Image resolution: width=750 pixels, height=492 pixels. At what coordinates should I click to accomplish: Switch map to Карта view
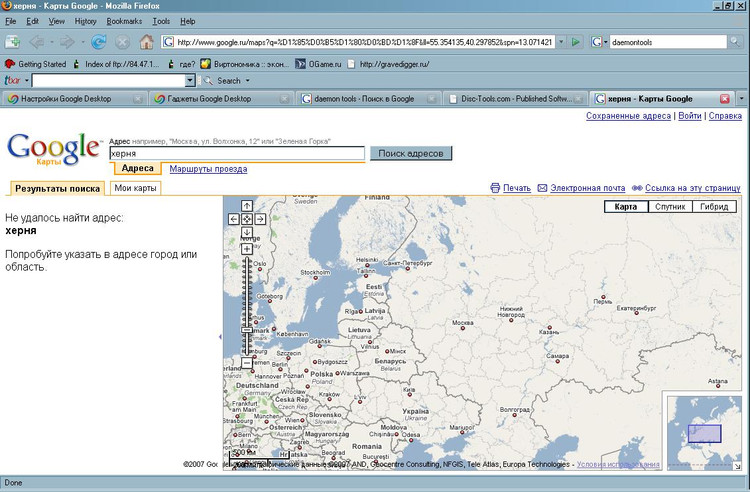(626, 207)
